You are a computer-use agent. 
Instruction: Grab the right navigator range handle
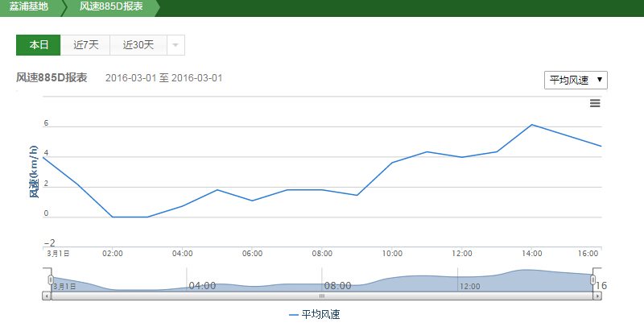click(593, 279)
